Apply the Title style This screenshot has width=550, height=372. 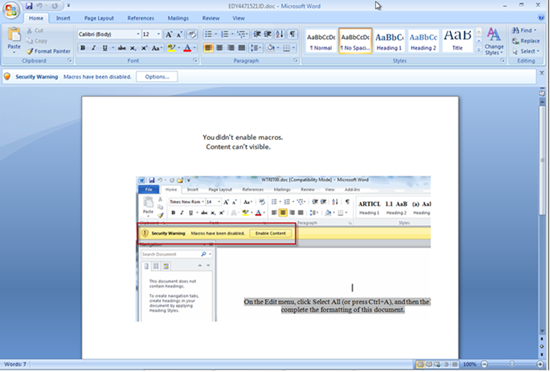[x=457, y=41]
